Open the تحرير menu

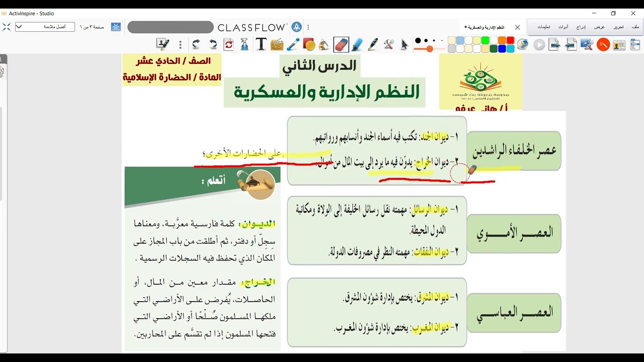coord(619,27)
